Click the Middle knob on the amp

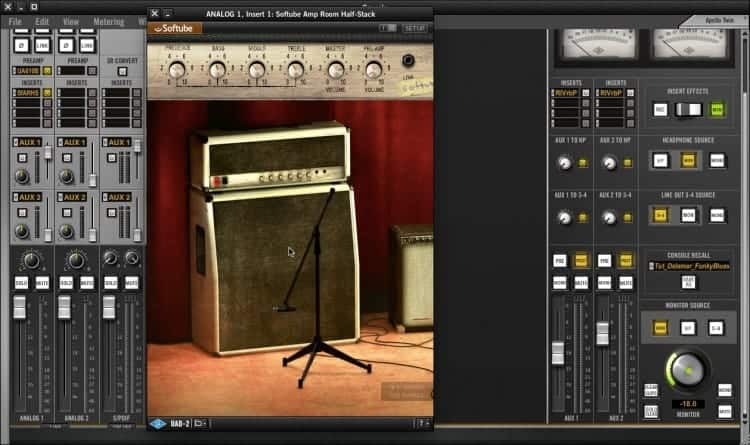256,70
